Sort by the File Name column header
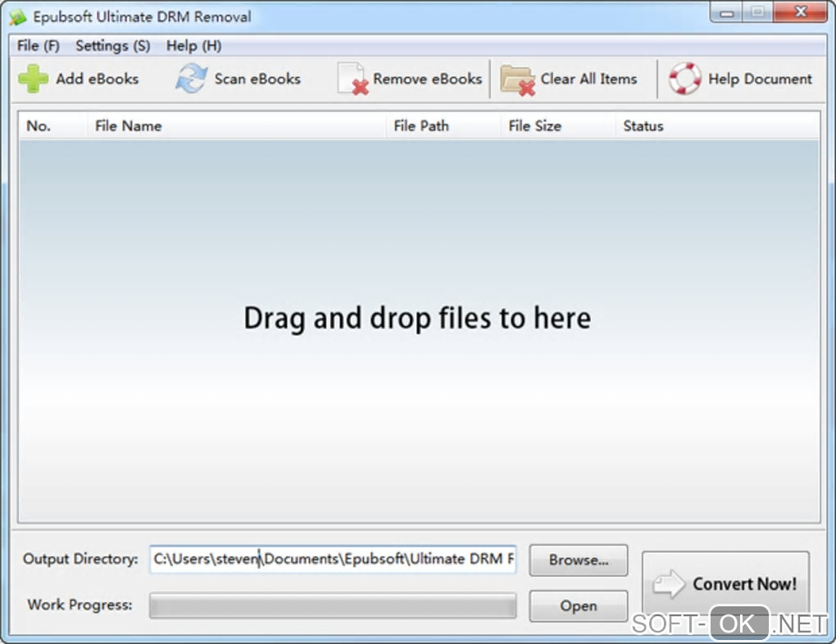Image resolution: width=836 pixels, height=644 pixels. click(237, 126)
